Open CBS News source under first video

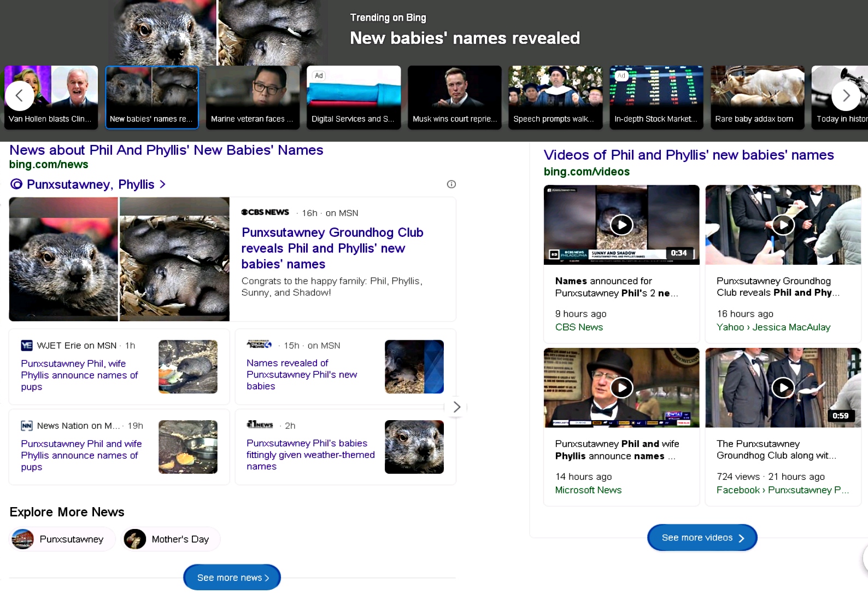coord(579,327)
